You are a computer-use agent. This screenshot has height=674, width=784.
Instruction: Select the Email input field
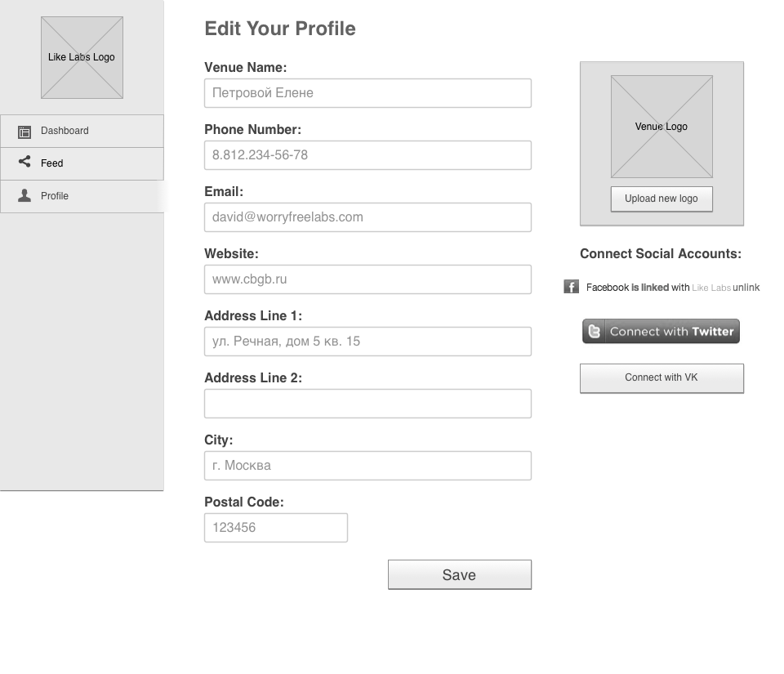[367, 217]
